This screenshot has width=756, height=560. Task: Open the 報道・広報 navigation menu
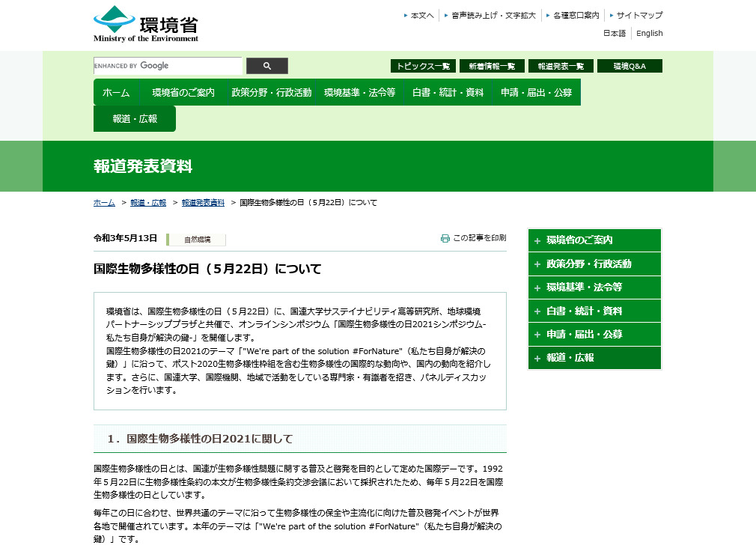134,118
